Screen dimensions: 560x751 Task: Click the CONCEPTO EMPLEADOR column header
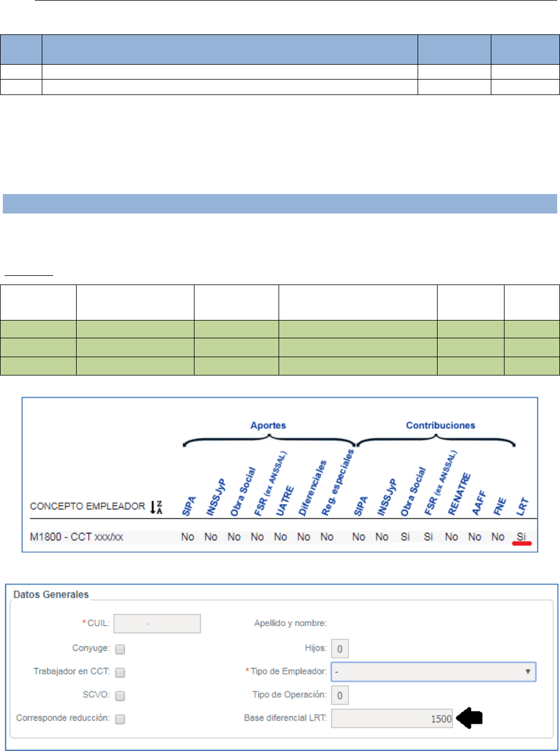coord(82,507)
